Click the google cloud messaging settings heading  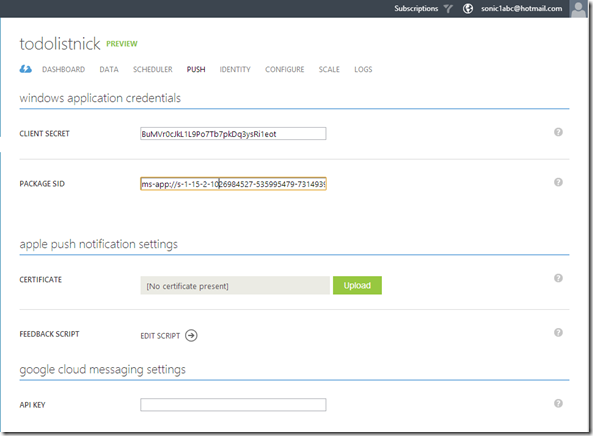[102, 369]
